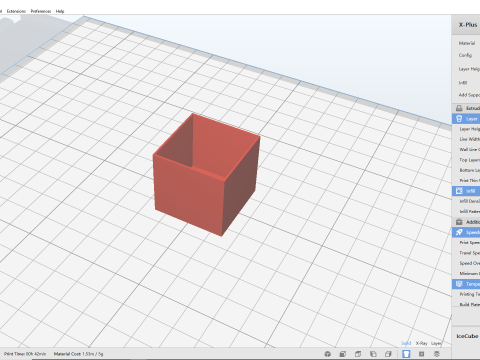Select the red cube model
480x360 pixels.
[206, 175]
